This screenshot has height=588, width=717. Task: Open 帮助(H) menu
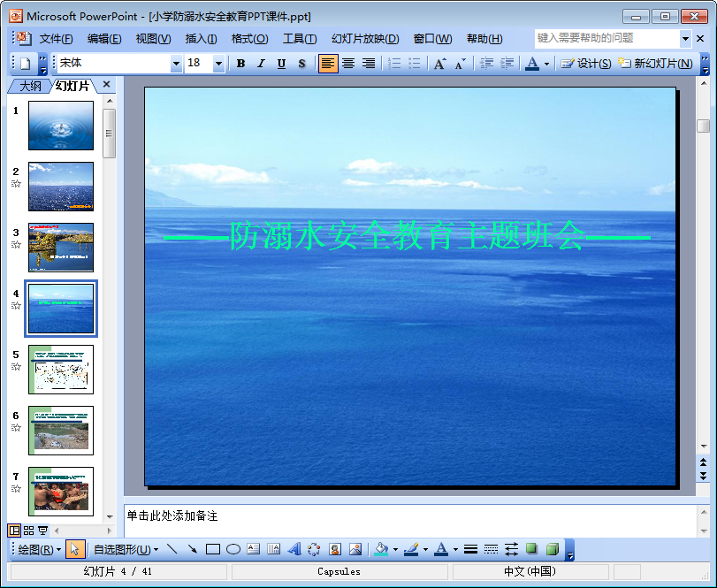(484, 39)
